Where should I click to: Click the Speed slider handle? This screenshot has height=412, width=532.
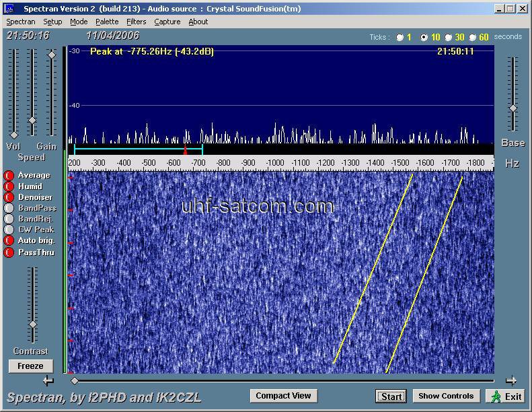(32, 121)
